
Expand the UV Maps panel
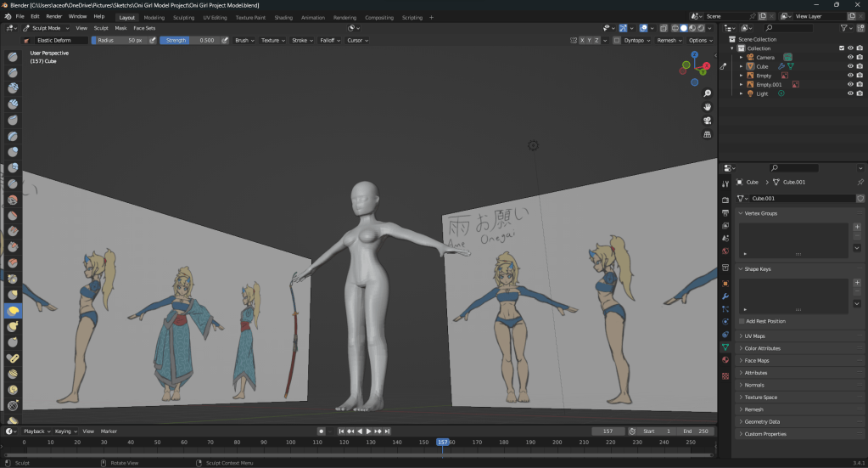755,336
